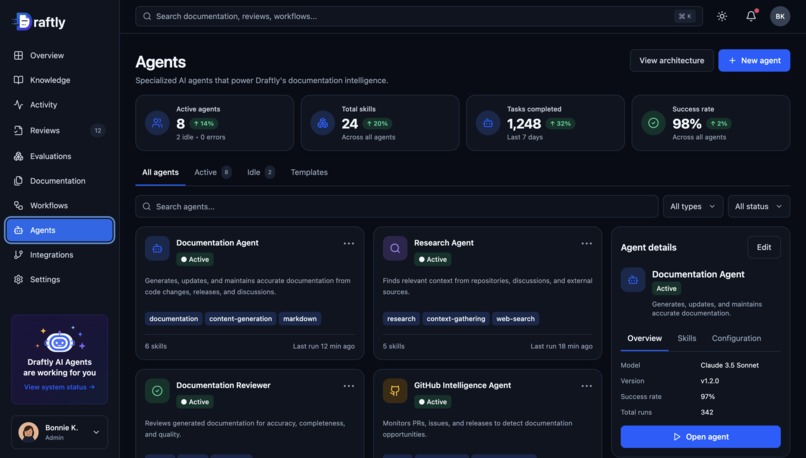Click the web-search tag
Image resolution: width=806 pixels, height=458 pixels.
point(515,319)
